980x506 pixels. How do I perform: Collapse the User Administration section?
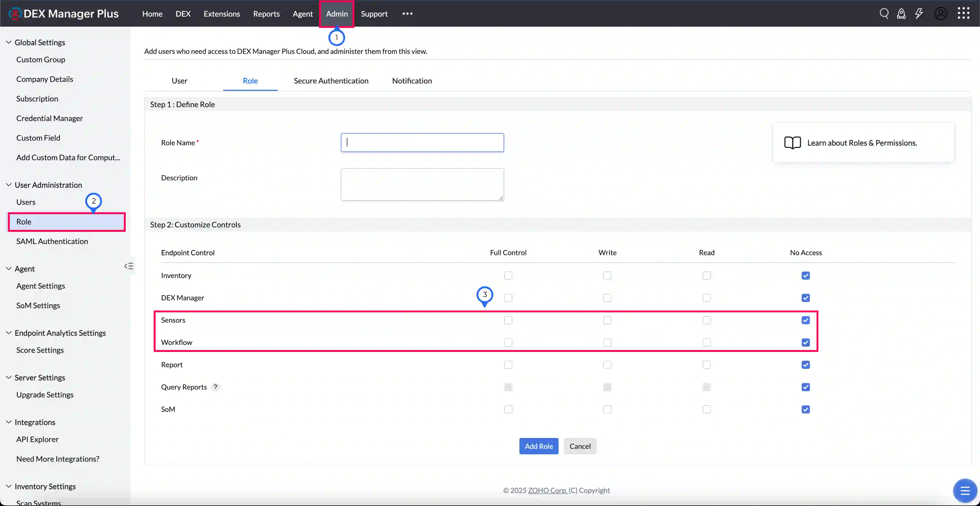coord(9,185)
